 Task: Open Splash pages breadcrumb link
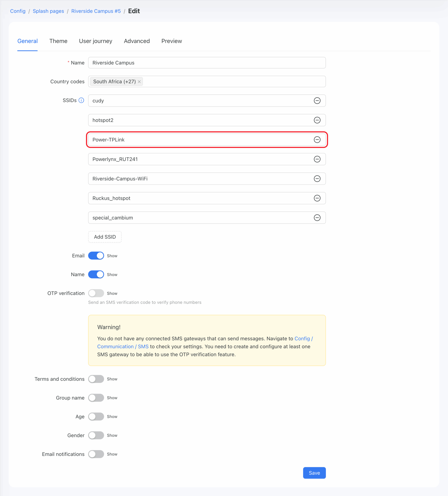pyautogui.click(x=48, y=11)
